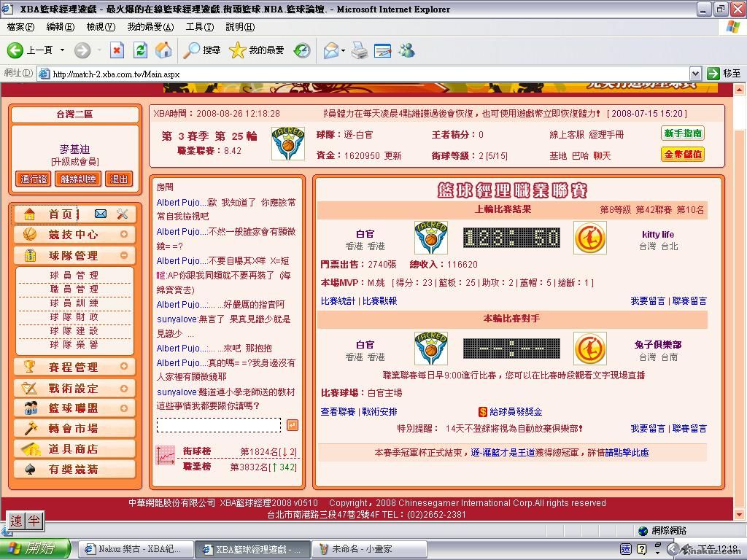Click the 升級成會員 link
Viewport: 747px width, 560px height.
[75, 162]
